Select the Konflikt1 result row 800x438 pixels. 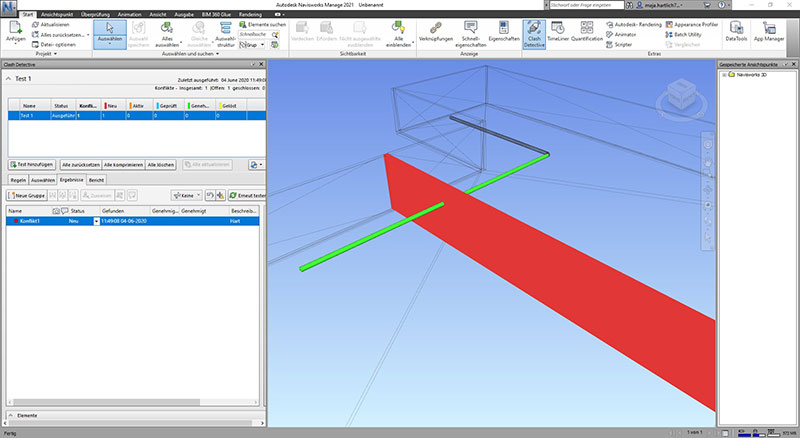(133, 221)
